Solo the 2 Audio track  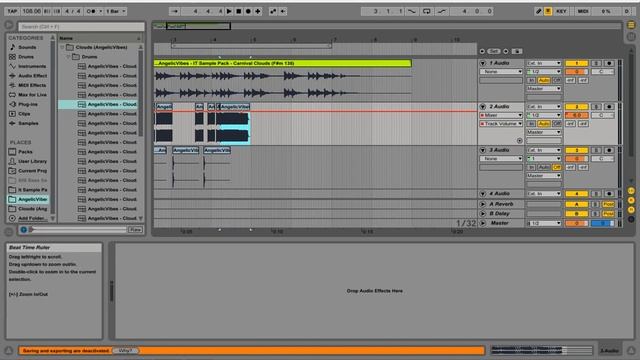pos(596,107)
